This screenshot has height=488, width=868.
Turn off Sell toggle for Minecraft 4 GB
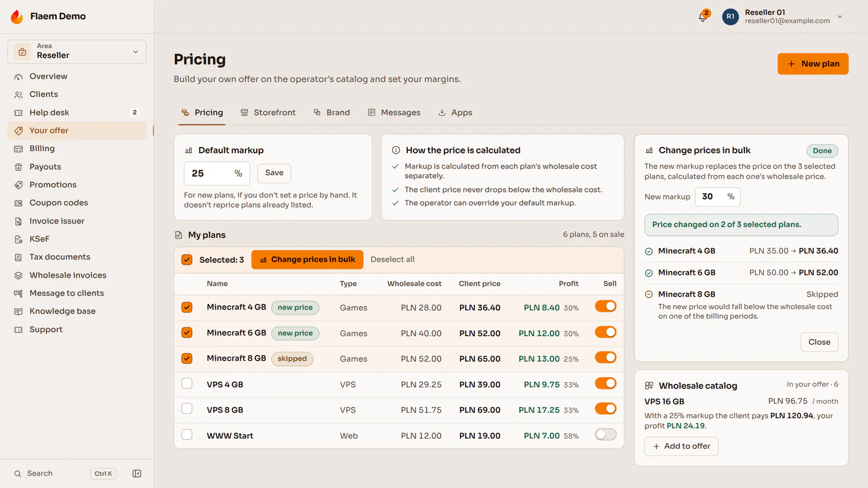tap(605, 306)
